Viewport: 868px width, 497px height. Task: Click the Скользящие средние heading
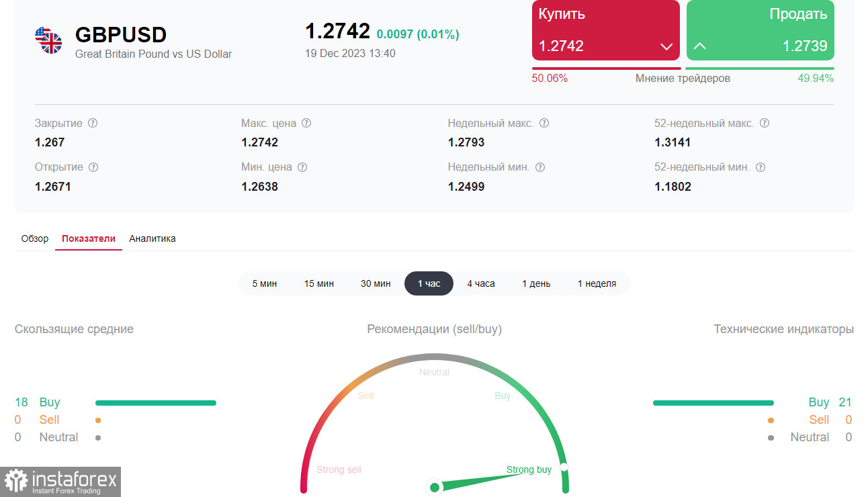pyautogui.click(x=74, y=329)
